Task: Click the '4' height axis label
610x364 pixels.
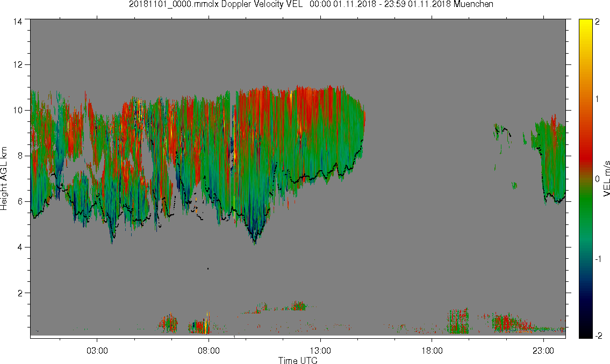Action: click(20, 247)
